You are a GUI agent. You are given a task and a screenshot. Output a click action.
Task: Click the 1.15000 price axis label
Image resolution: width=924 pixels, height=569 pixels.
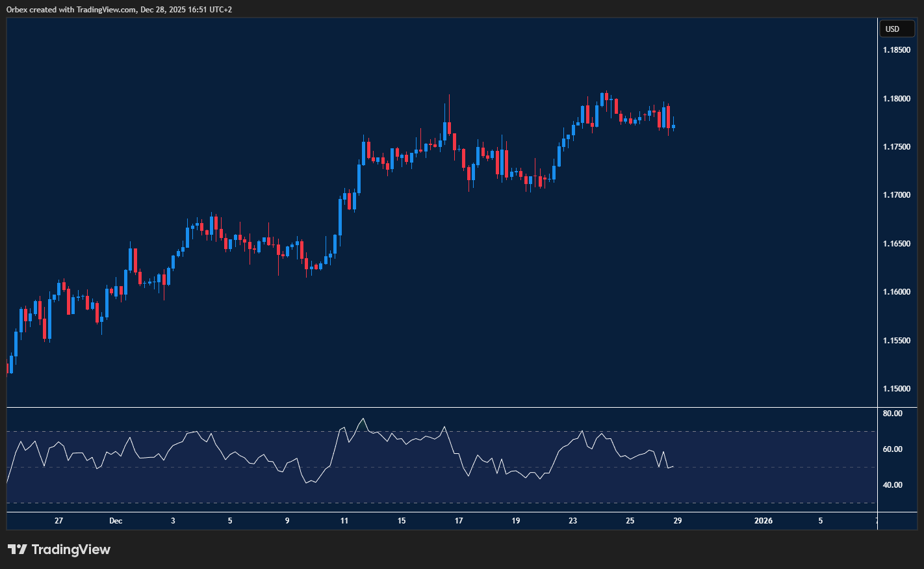(x=897, y=388)
